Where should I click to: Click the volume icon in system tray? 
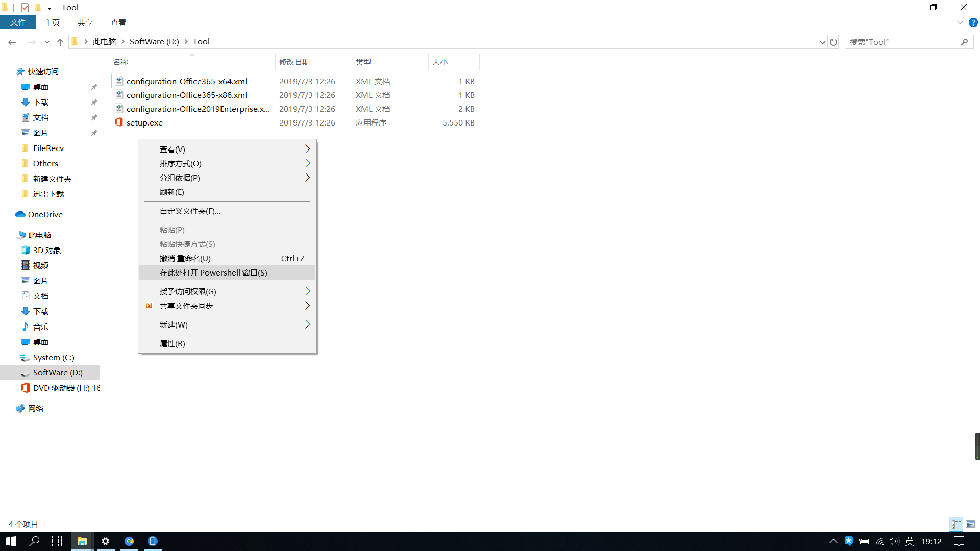[x=894, y=541]
